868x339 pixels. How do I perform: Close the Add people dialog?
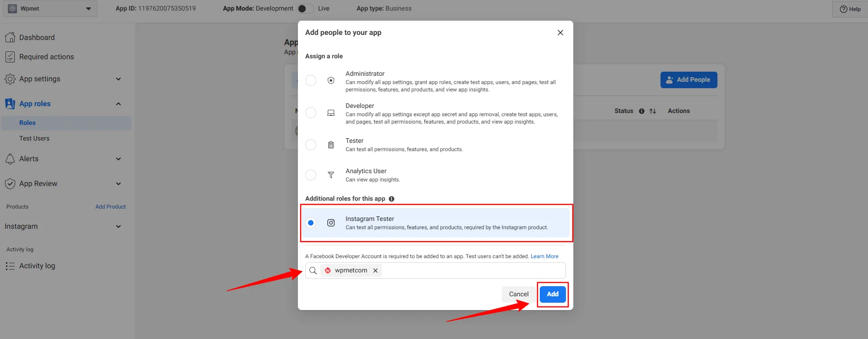(560, 33)
